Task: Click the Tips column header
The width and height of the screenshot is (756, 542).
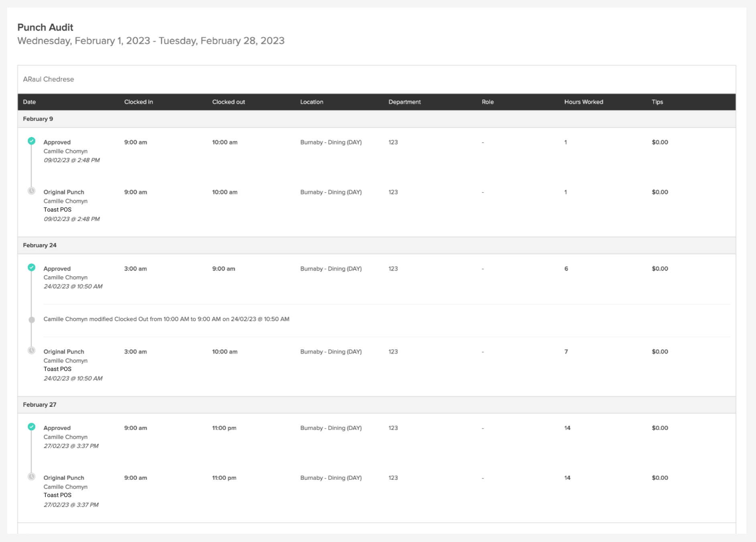Action: [x=657, y=102]
